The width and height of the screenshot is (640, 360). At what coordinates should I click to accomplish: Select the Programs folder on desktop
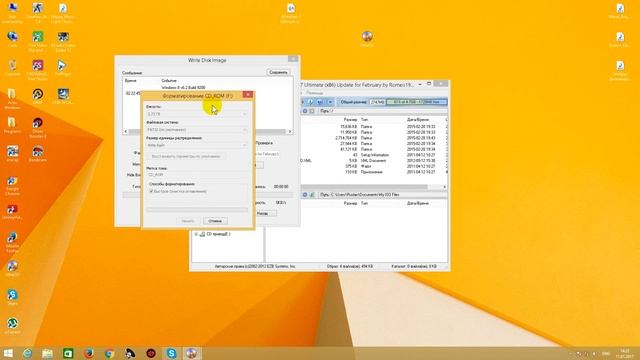[12, 124]
